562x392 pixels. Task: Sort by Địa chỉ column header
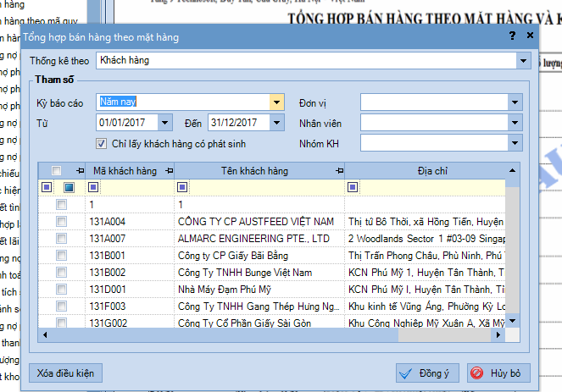[x=432, y=171]
